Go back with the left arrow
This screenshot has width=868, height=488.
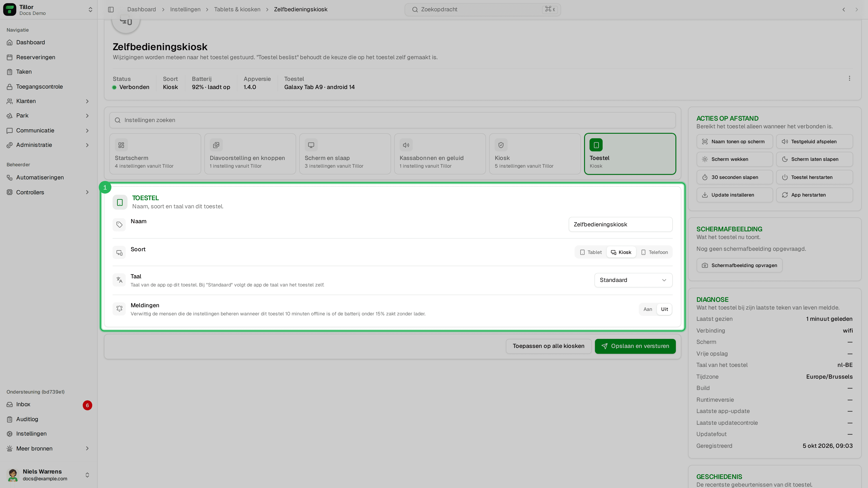click(844, 9)
